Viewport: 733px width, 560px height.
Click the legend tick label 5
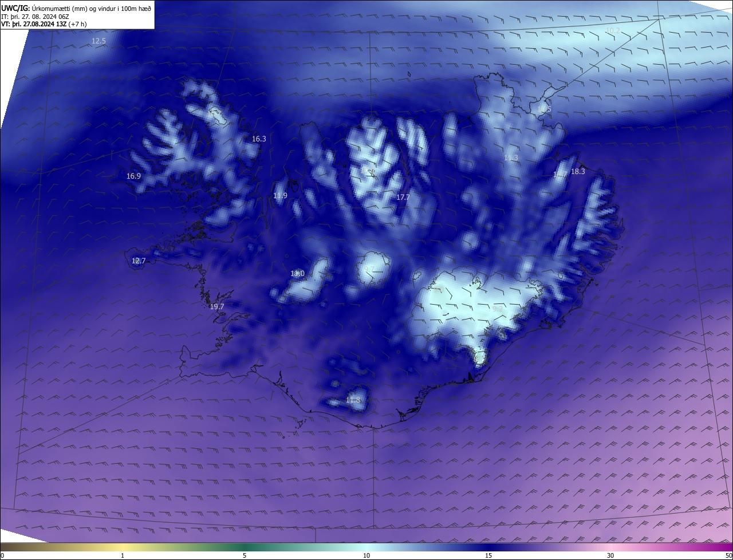coord(245,556)
